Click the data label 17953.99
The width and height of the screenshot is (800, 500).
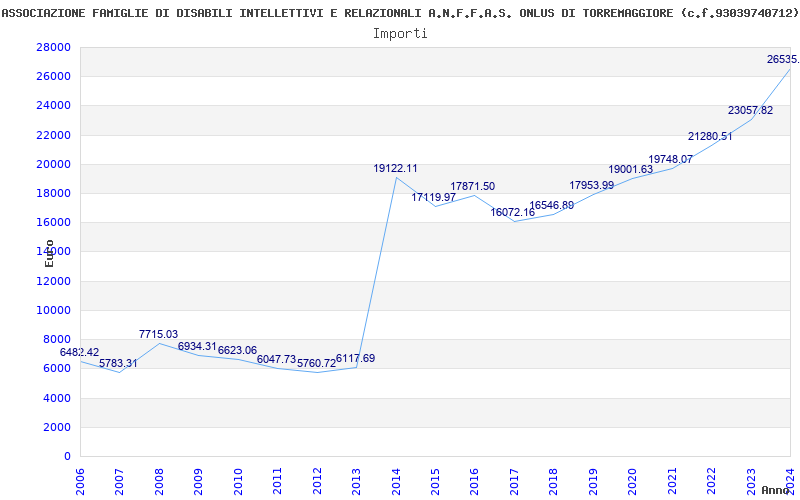click(592, 185)
